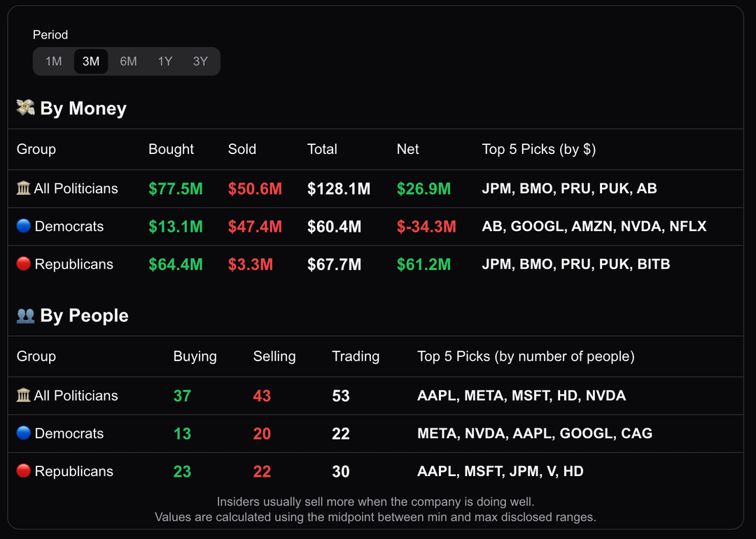The image size is (756, 539).
Task: Choose the 1Y period tab
Action: (x=165, y=62)
